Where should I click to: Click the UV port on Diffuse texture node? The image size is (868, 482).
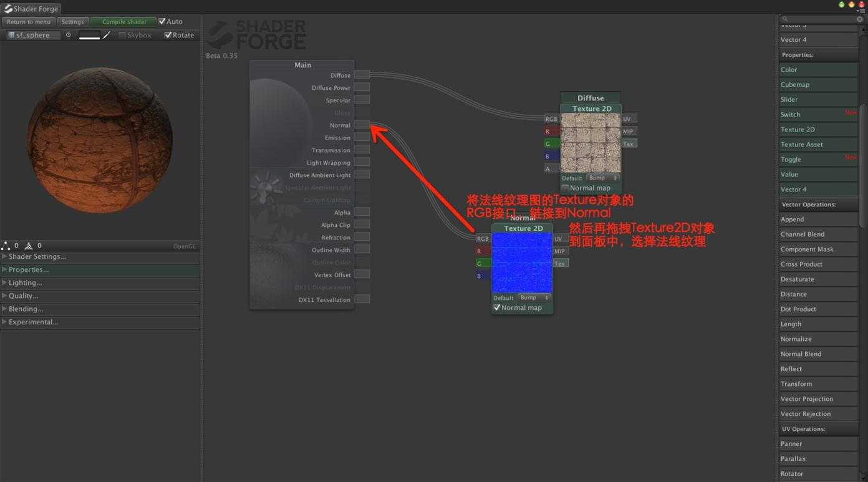[630, 118]
